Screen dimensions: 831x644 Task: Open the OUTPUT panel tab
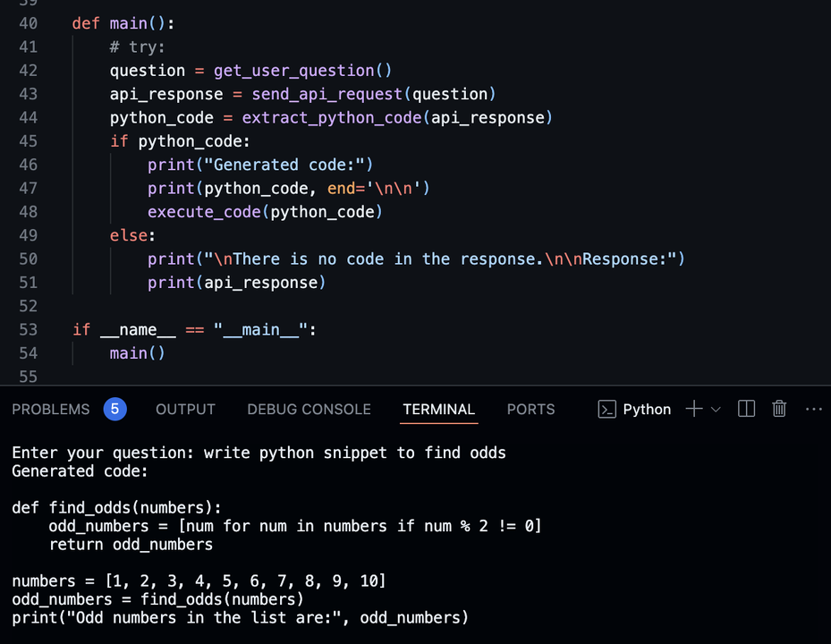click(x=185, y=410)
